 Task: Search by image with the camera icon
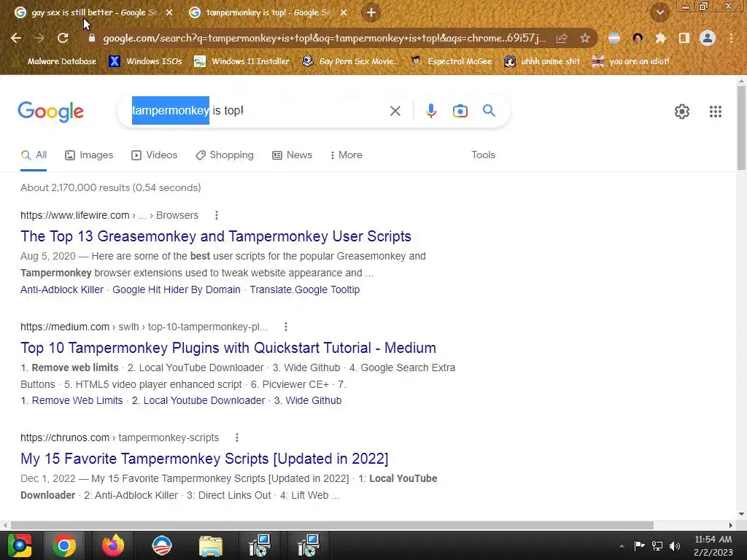[460, 111]
